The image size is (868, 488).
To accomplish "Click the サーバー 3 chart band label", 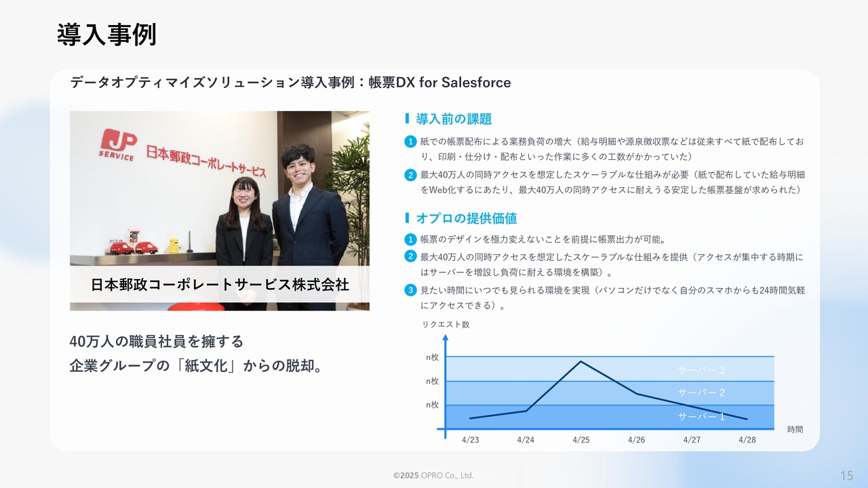I will tap(701, 369).
